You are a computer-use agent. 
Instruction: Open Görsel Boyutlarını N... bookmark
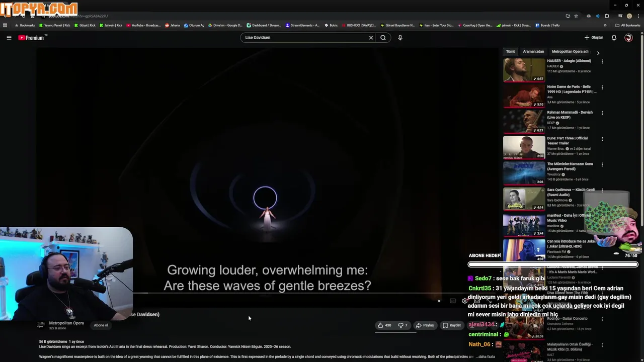coord(397,25)
